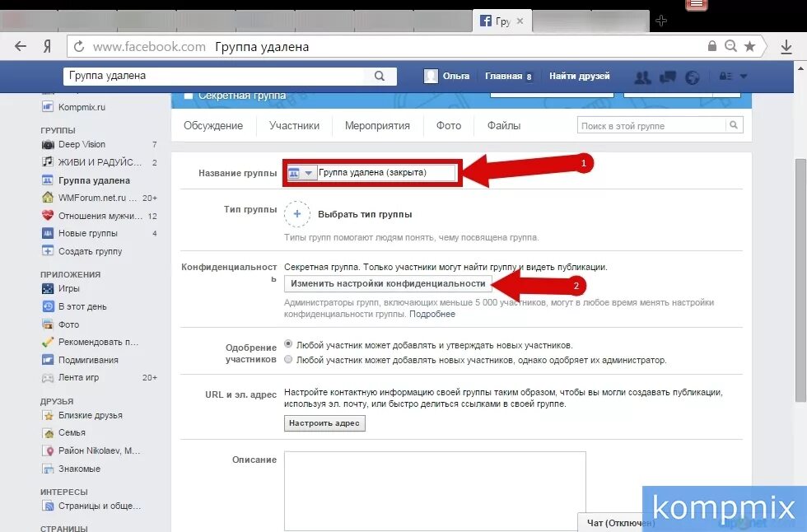
Task: Open Создать группу plus icon
Action: 48,251
